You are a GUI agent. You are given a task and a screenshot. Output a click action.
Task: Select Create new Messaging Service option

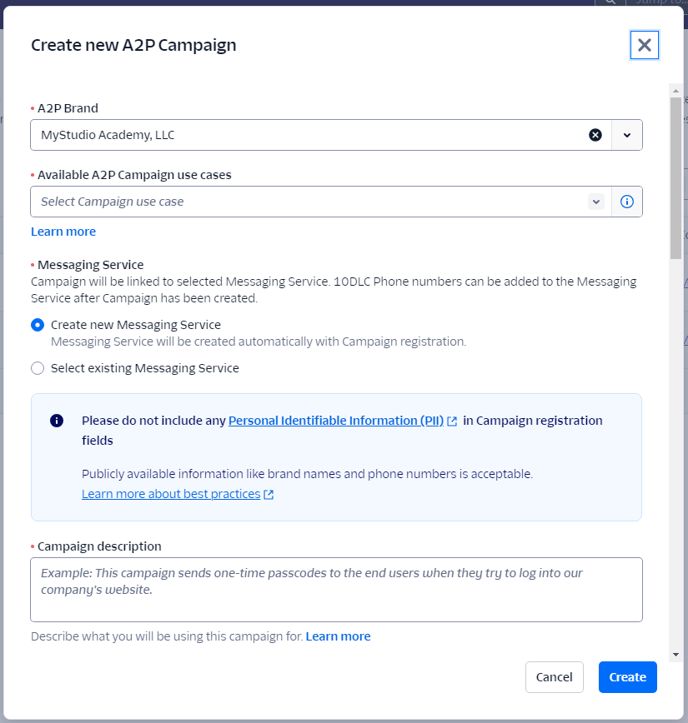point(37,325)
